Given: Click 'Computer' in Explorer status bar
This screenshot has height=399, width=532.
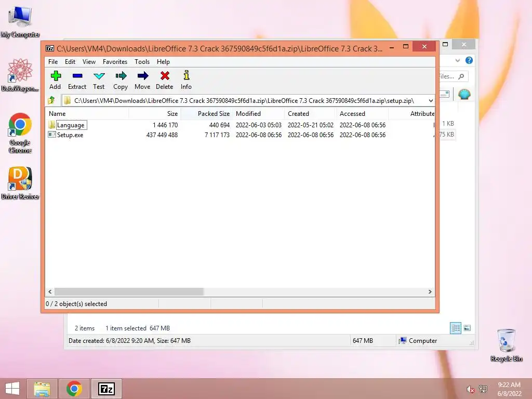Looking at the screenshot, I should (418, 340).
